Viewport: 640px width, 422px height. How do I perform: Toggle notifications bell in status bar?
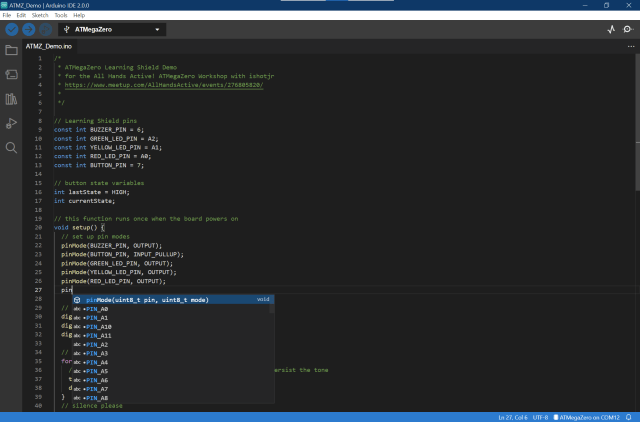[x=629, y=416]
